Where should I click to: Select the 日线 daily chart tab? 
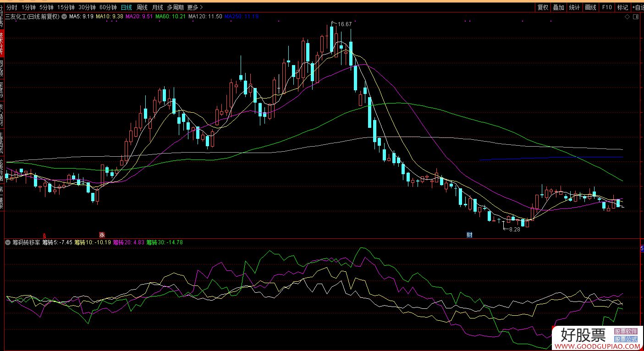point(127,7)
